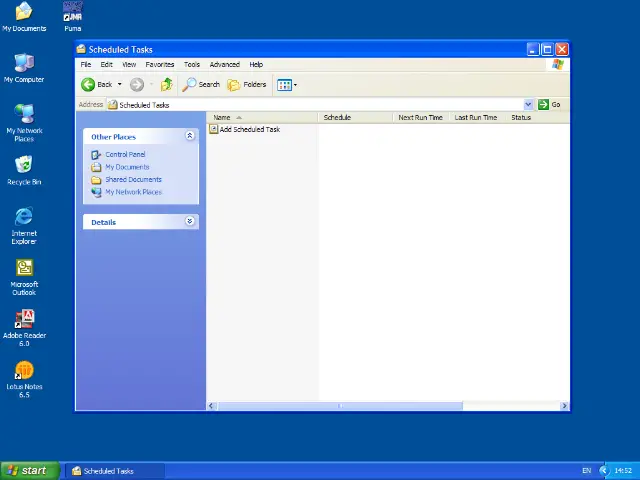Viewport: 640px width, 480px height.
Task: Select Internet Explorer desktop icon
Action: tap(24, 226)
